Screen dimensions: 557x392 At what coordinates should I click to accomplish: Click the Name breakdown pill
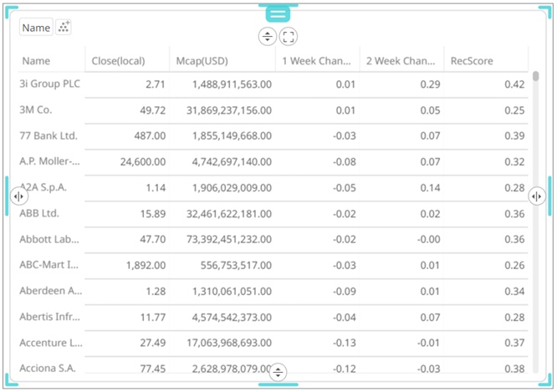pyautogui.click(x=36, y=28)
